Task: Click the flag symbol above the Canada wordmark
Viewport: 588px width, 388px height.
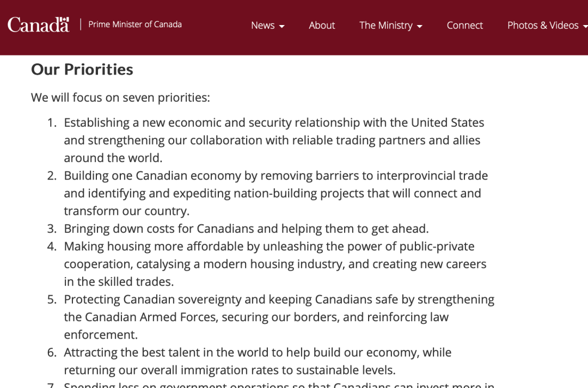Action: pos(65,20)
